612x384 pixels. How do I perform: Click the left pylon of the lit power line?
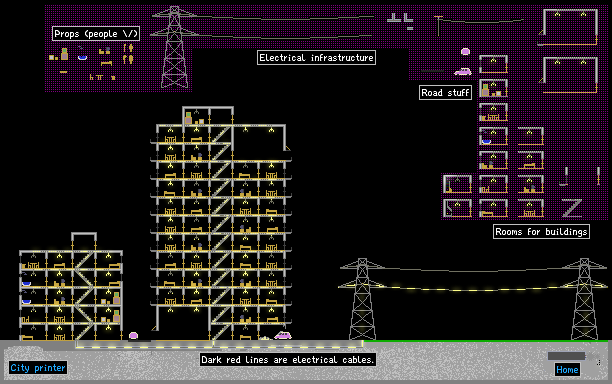[x=363, y=299]
